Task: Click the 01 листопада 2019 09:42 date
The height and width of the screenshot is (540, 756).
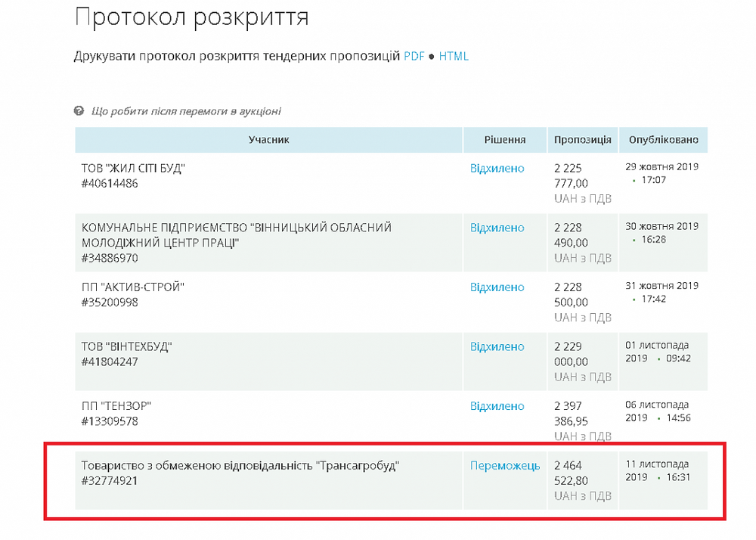Action: click(x=658, y=352)
